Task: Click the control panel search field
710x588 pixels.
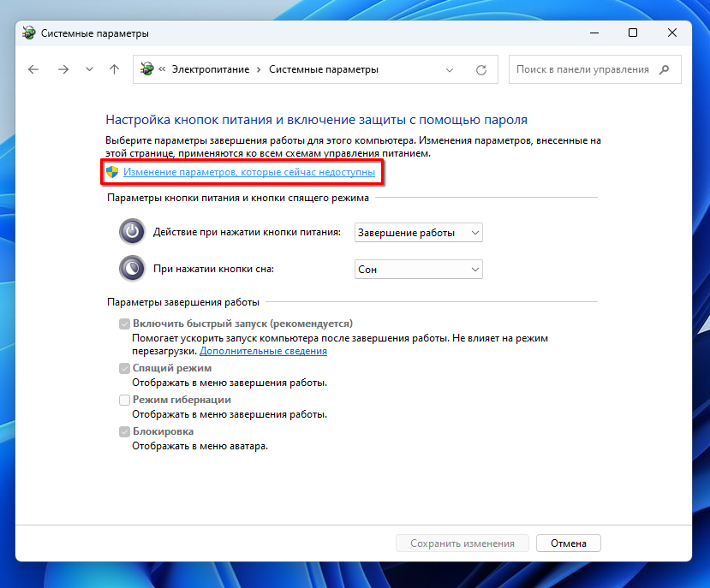Action: [x=582, y=70]
